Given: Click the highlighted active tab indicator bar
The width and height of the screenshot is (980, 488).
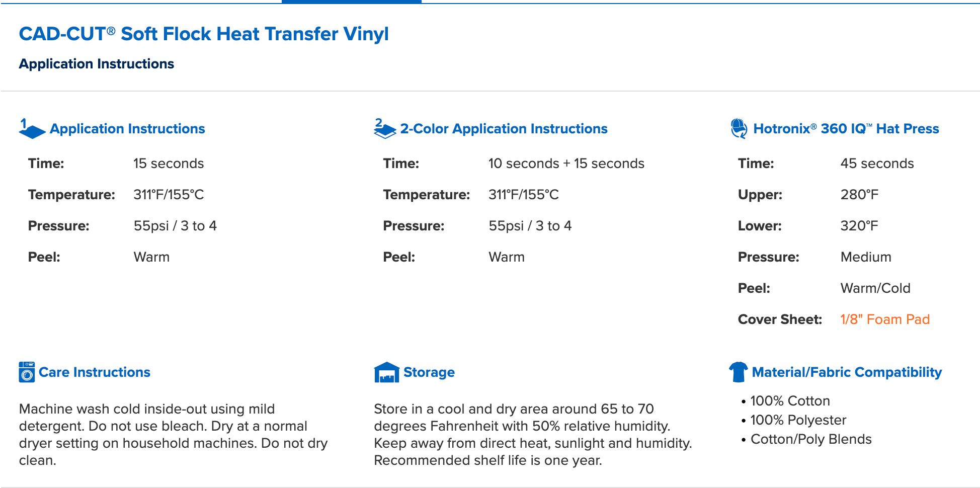Looking at the screenshot, I should pos(351,2).
